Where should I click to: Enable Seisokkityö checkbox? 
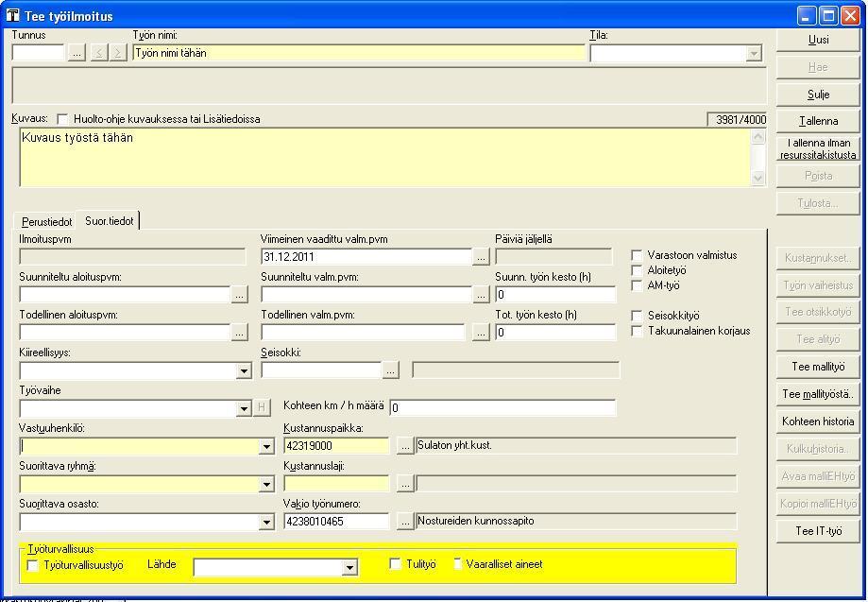pyautogui.click(x=638, y=316)
